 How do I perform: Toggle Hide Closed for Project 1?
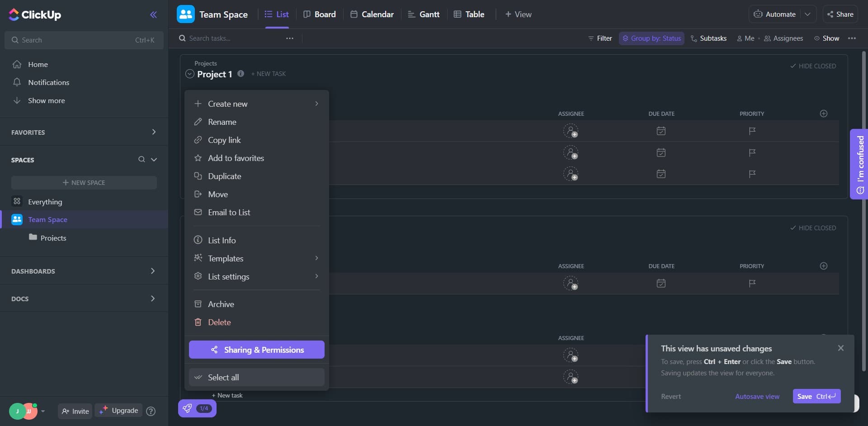click(813, 66)
